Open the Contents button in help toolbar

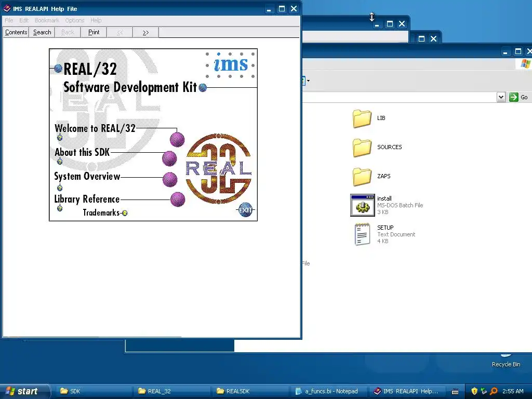click(x=16, y=32)
